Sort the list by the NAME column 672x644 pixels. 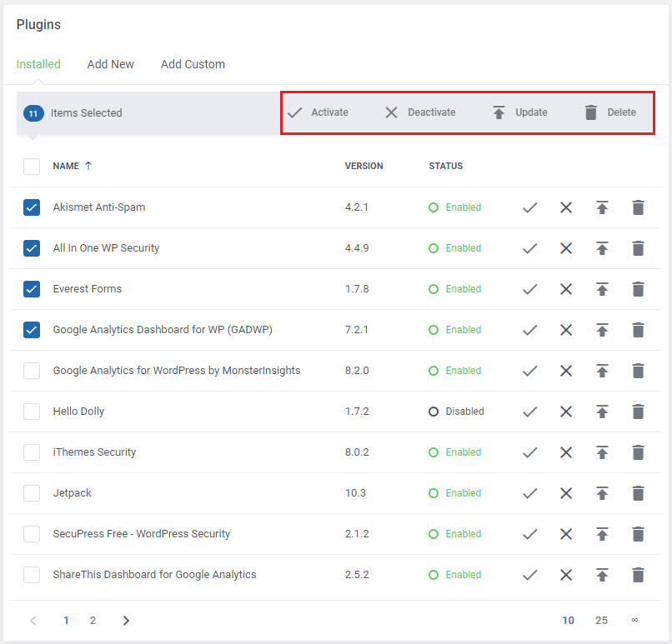(72, 166)
